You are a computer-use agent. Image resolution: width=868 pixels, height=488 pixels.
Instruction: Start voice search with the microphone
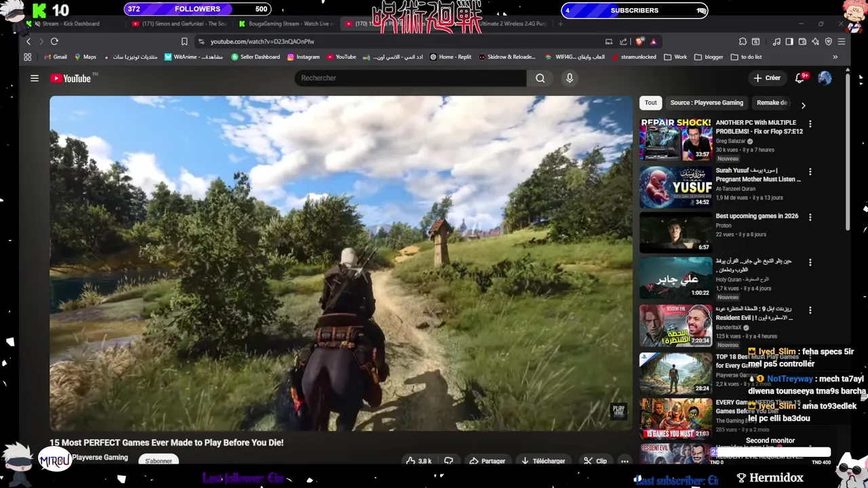tap(570, 78)
